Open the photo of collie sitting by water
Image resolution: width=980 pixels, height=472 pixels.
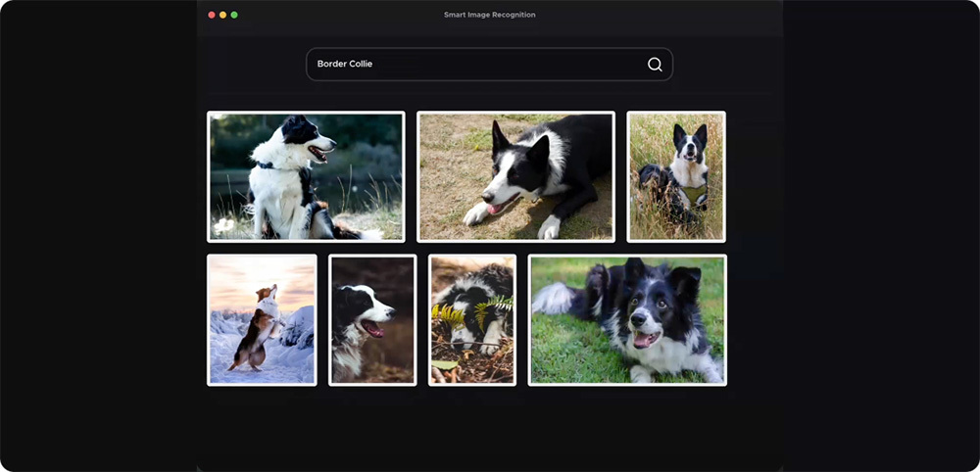pos(306,176)
